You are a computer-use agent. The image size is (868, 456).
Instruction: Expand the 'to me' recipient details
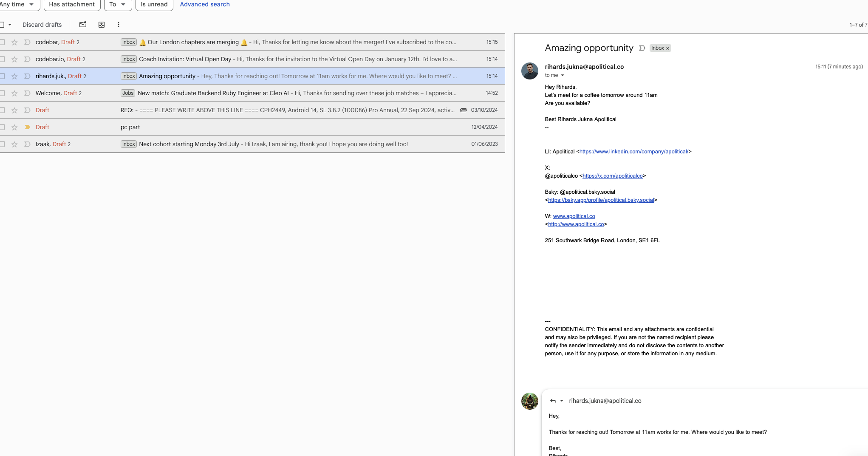pyautogui.click(x=554, y=75)
